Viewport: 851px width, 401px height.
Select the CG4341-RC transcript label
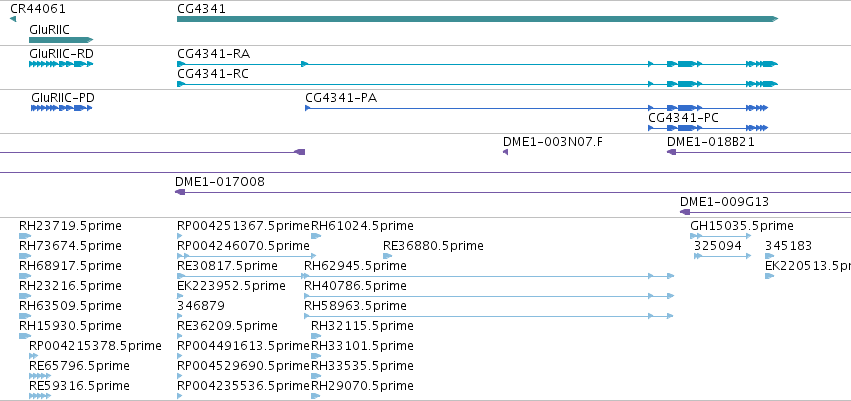(x=213, y=74)
